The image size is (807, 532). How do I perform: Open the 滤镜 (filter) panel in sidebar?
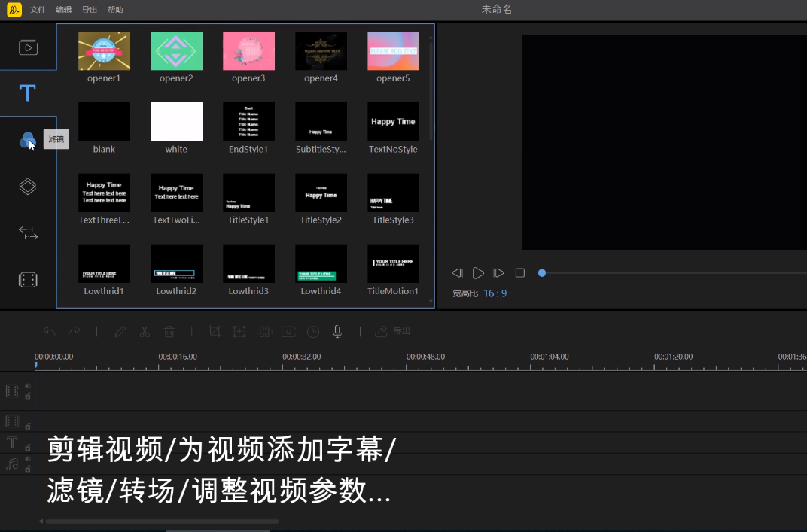[x=28, y=139]
